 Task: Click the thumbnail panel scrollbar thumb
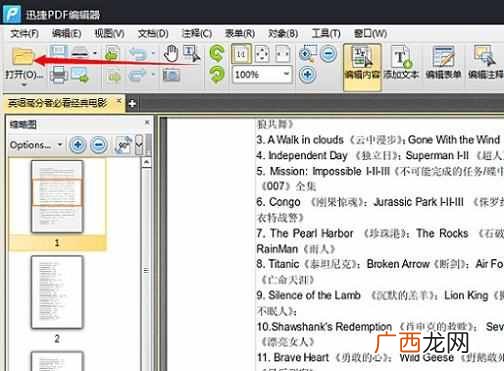(146, 271)
